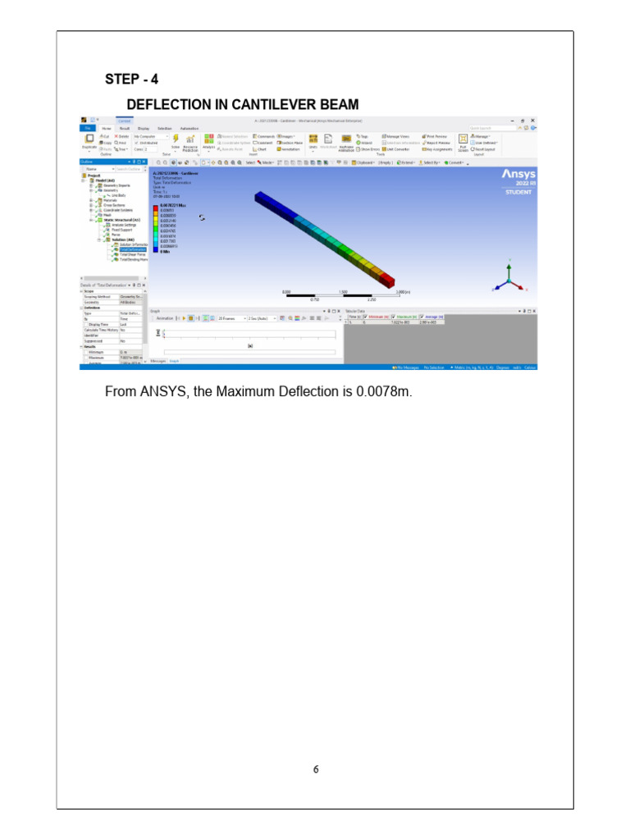Switch to the Display ribbon tab

(144, 129)
